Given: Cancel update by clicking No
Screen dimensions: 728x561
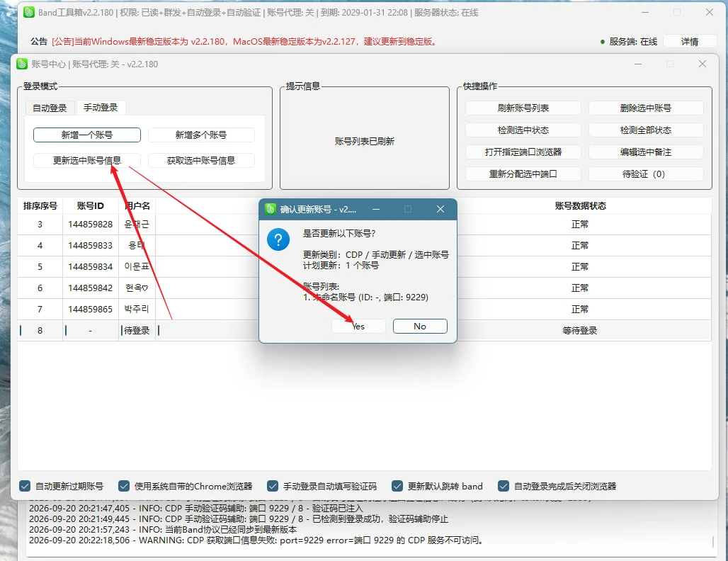Looking at the screenshot, I should [420, 326].
